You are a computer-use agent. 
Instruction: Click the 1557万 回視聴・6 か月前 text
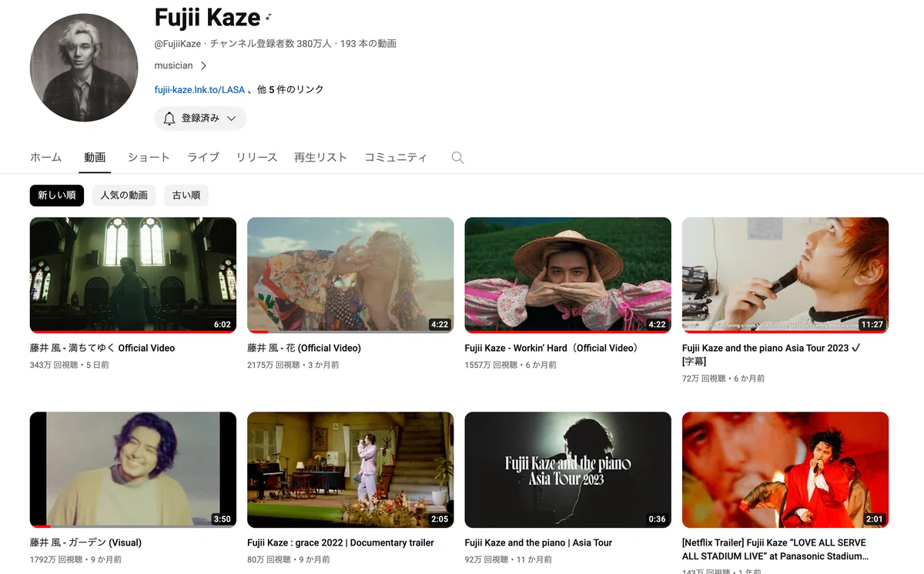tap(511, 365)
